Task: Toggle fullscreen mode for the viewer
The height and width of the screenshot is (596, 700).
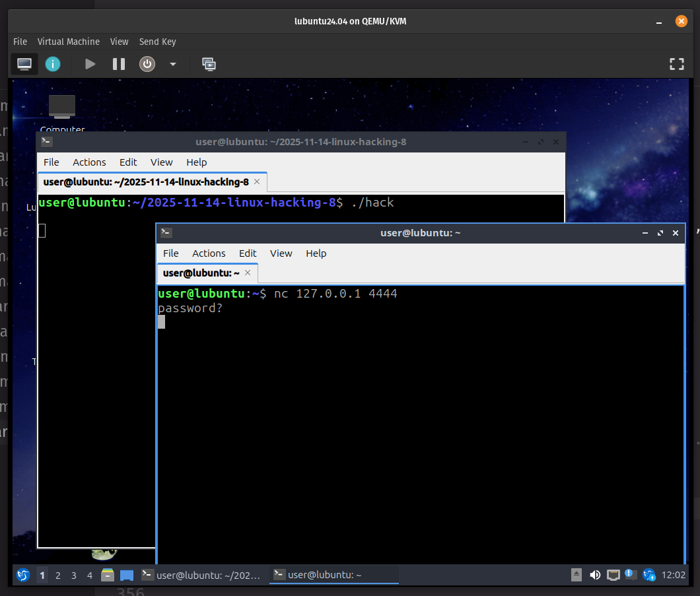Action: click(676, 64)
